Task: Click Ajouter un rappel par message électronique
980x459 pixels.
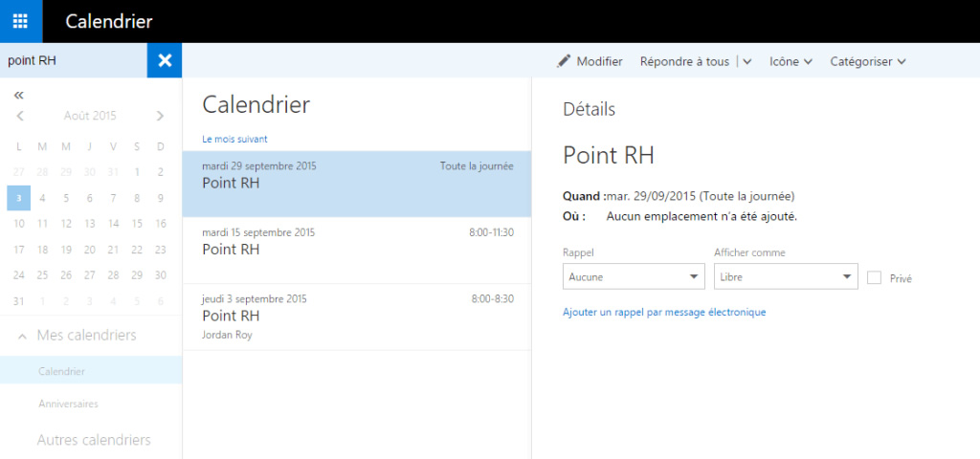Action: 664,312
